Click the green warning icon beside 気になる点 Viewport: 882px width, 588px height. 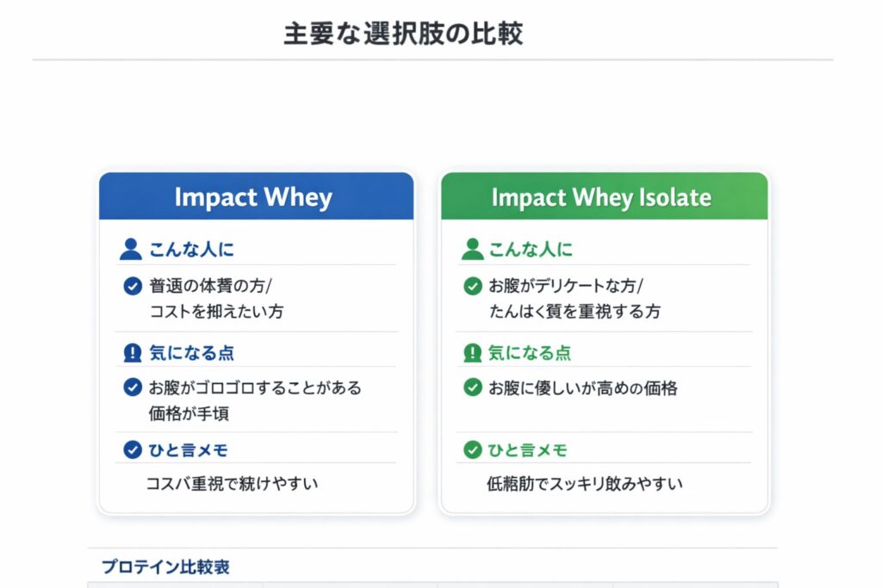472,353
